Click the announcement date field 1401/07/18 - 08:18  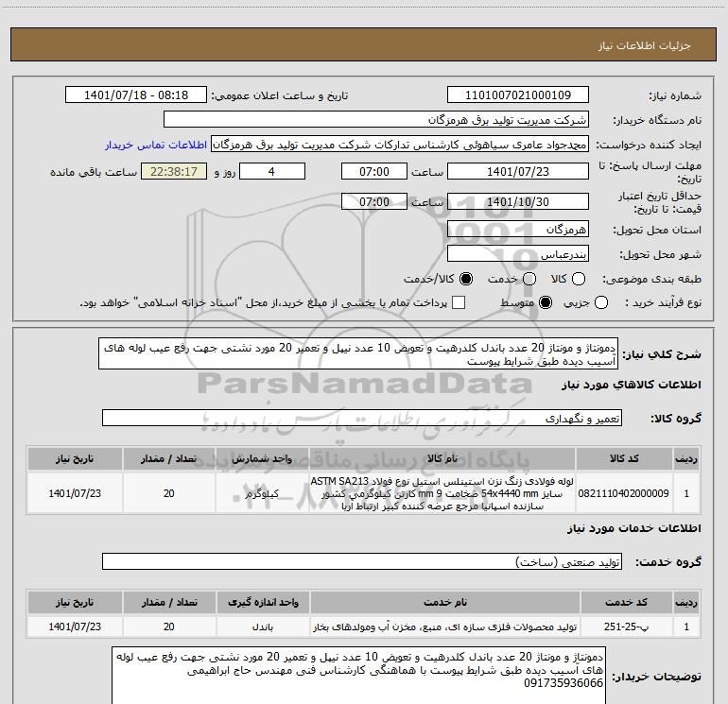[136, 94]
